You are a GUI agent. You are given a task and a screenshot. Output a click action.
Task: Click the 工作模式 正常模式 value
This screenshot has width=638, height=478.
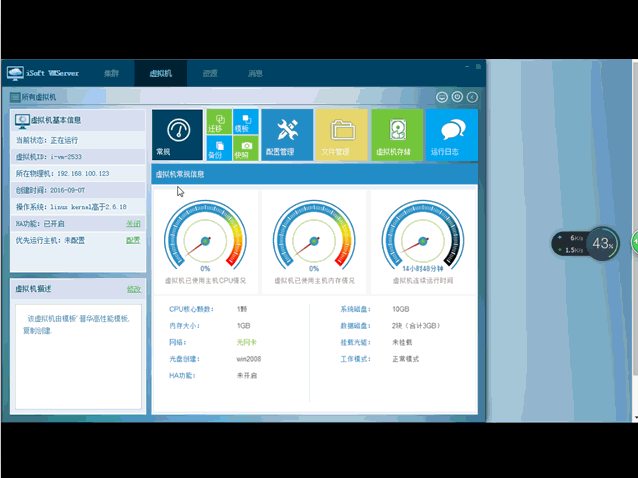click(x=405, y=359)
